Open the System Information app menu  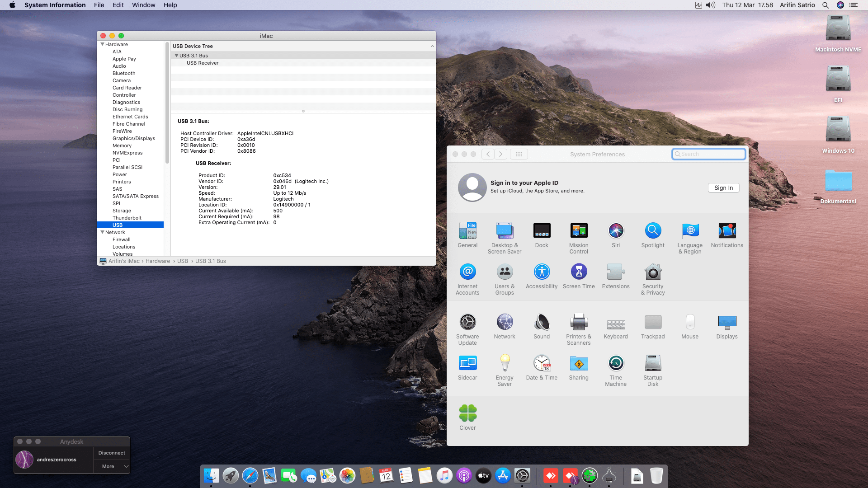click(x=55, y=5)
